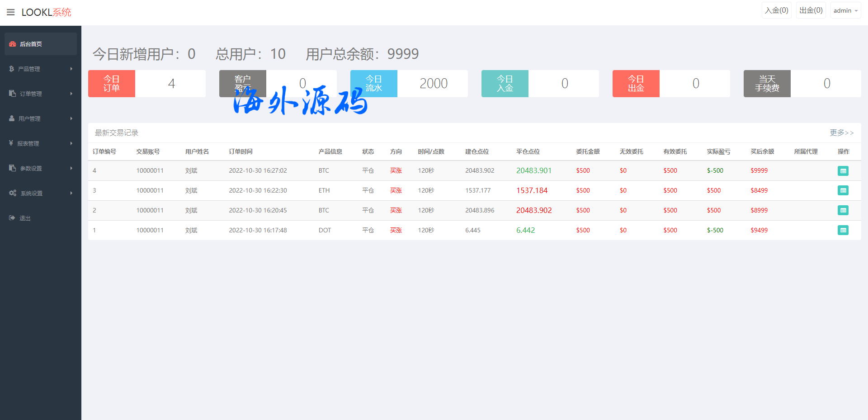Select 后台首页 in the sidebar
This screenshot has height=420, width=868.
pyautogui.click(x=31, y=44)
